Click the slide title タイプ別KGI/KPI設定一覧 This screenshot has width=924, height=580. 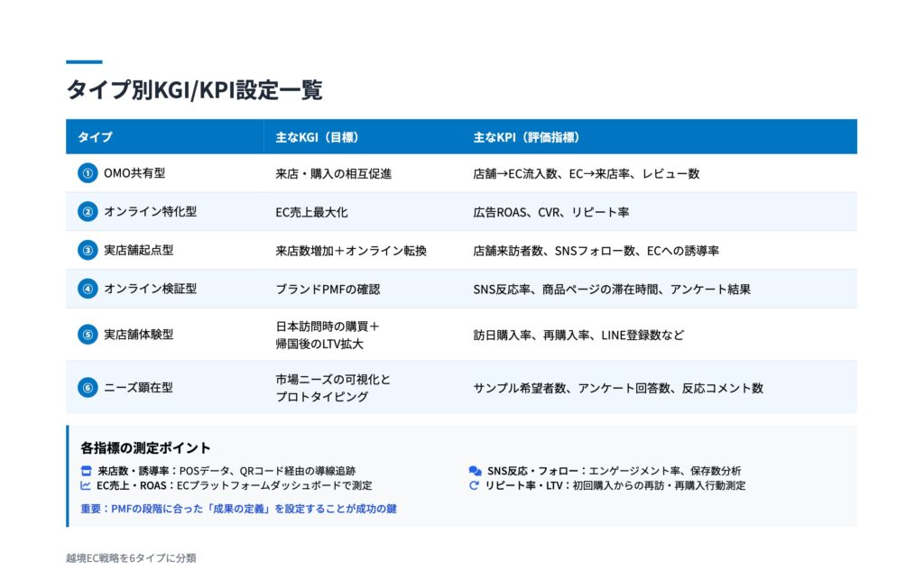pyautogui.click(x=194, y=90)
